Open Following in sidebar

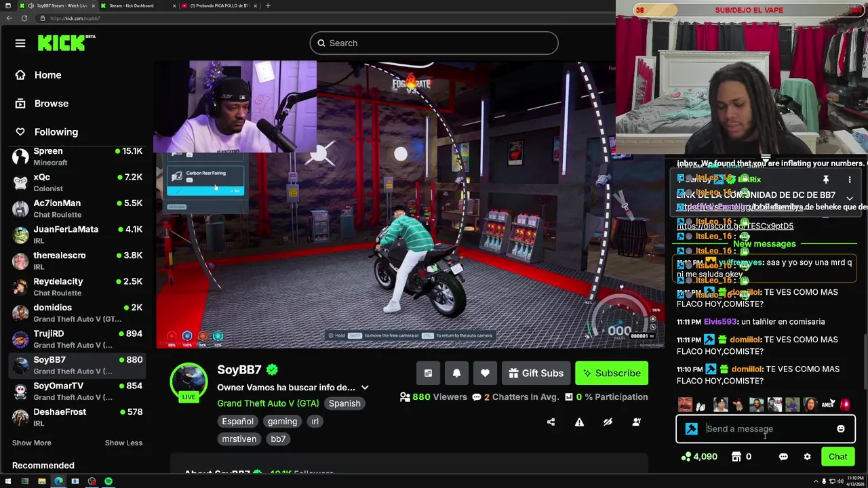pyautogui.click(x=56, y=132)
